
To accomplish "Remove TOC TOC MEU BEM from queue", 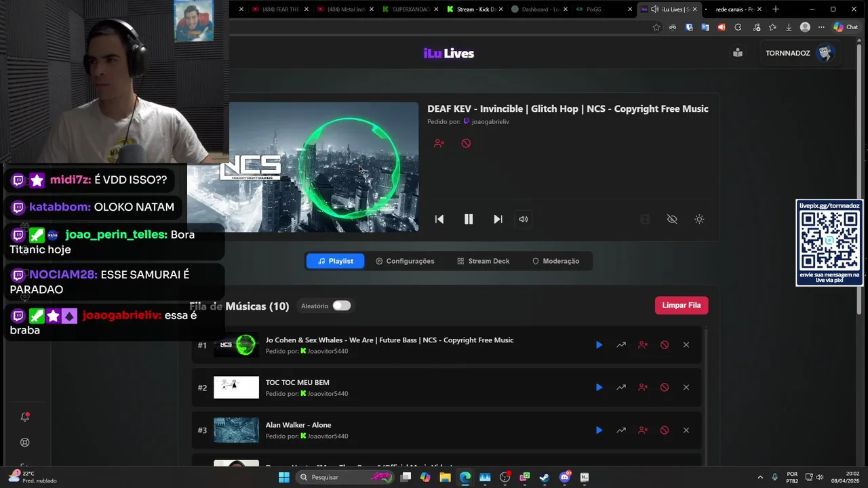I will [x=686, y=388].
